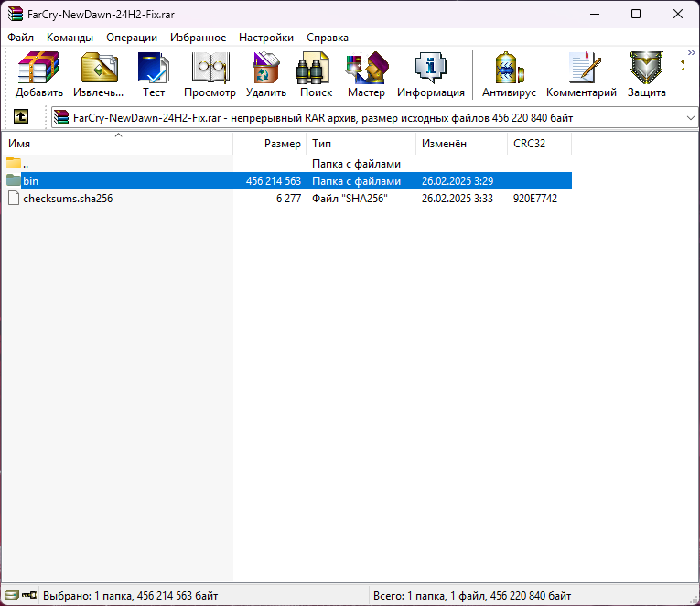Run the Антивирус scan tool
The width and height of the screenshot is (700, 606).
click(x=509, y=74)
